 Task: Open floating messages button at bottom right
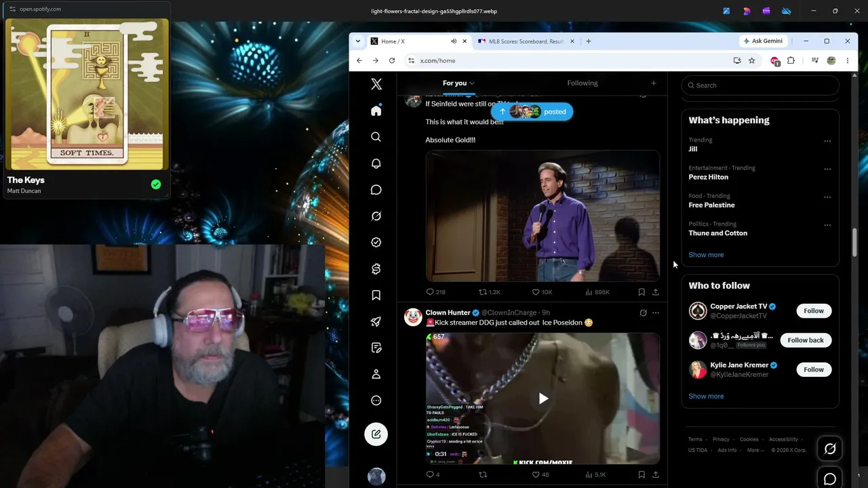coord(830,479)
